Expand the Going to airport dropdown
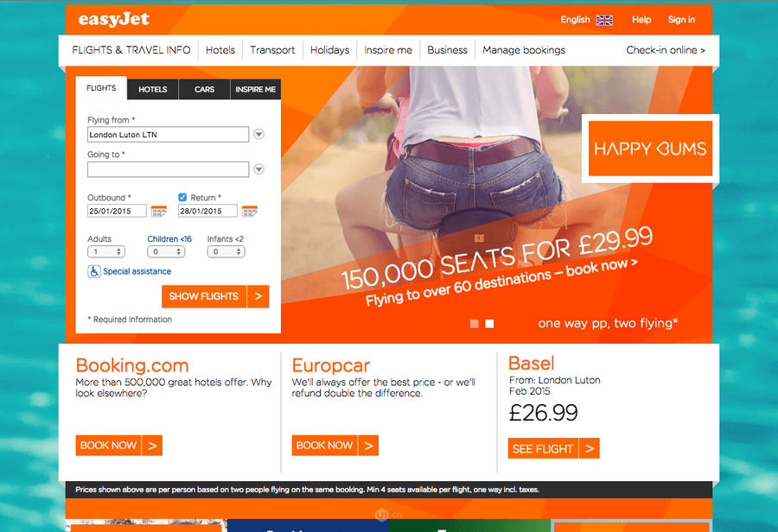Image resolution: width=778 pixels, height=532 pixels. point(258,169)
